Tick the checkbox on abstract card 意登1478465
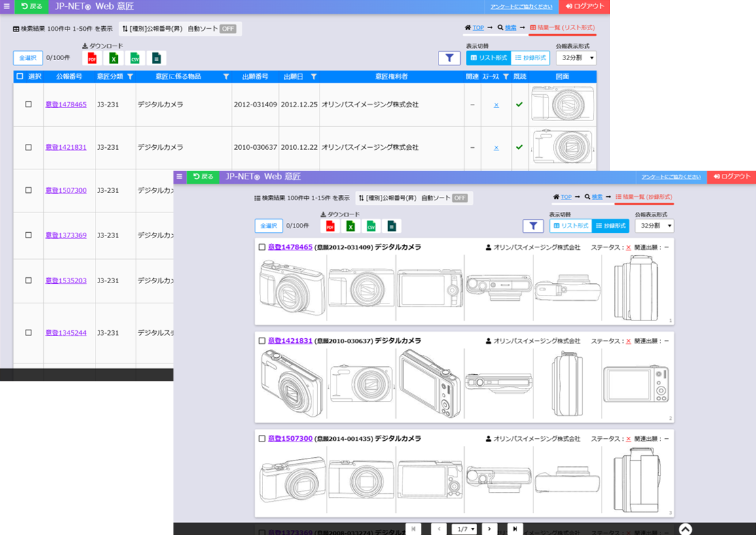Viewport: 756px width, 535px height. (x=262, y=247)
